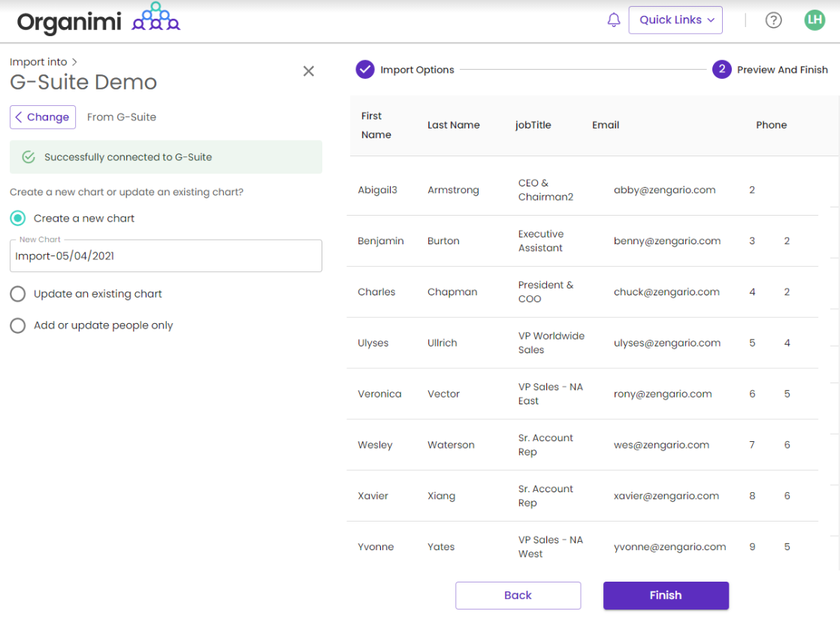The height and width of the screenshot is (617, 840).
Task: Select Add or update people only
Action: point(18,325)
